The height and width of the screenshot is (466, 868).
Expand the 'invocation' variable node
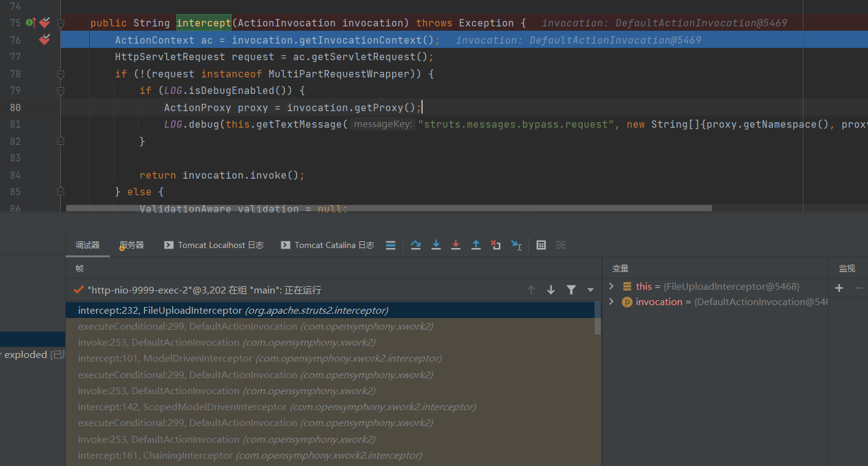[x=611, y=301]
